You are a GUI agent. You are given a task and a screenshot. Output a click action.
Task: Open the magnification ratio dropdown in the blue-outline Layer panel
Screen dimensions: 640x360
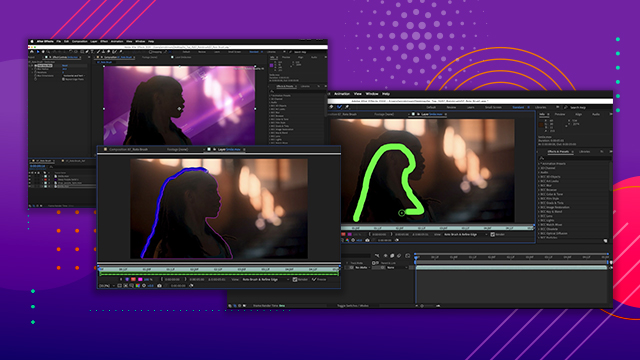coord(107,286)
